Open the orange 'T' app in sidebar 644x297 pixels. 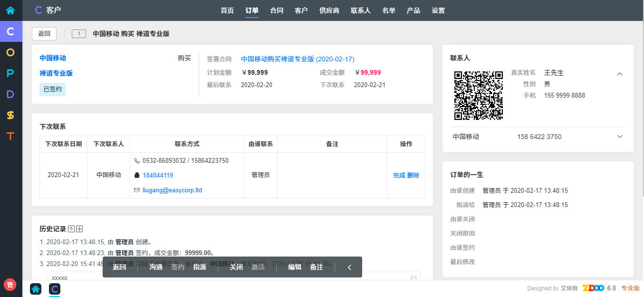click(x=10, y=136)
